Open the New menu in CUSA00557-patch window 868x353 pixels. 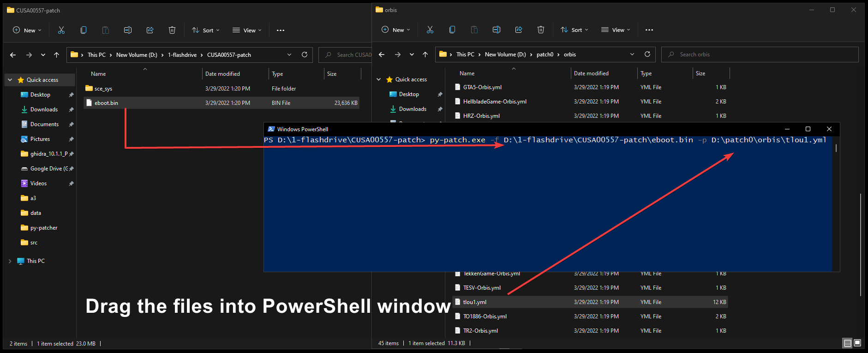point(27,30)
